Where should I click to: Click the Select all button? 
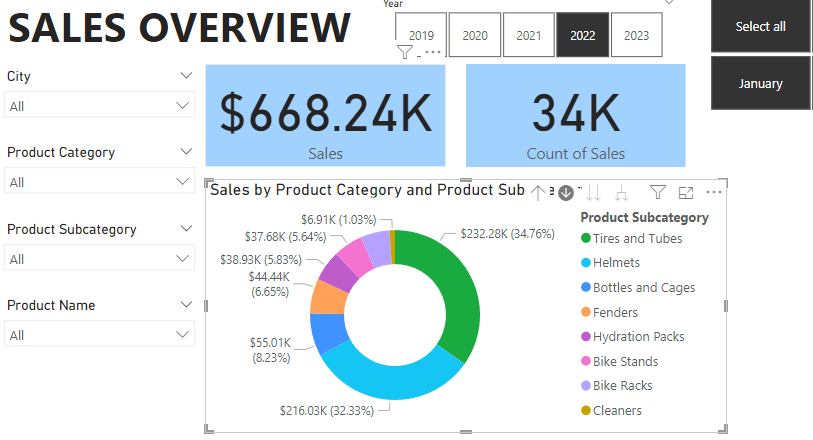pos(760,26)
